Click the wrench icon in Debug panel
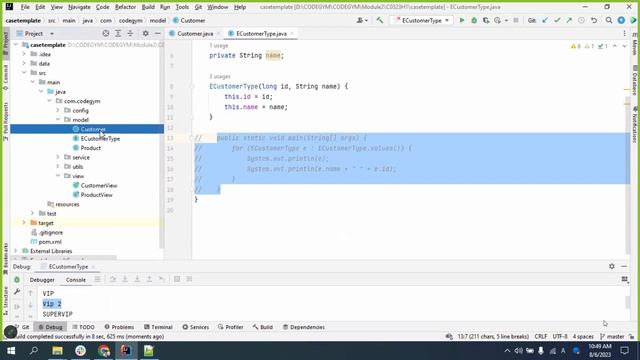 pyautogui.click(x=17, y=291)
